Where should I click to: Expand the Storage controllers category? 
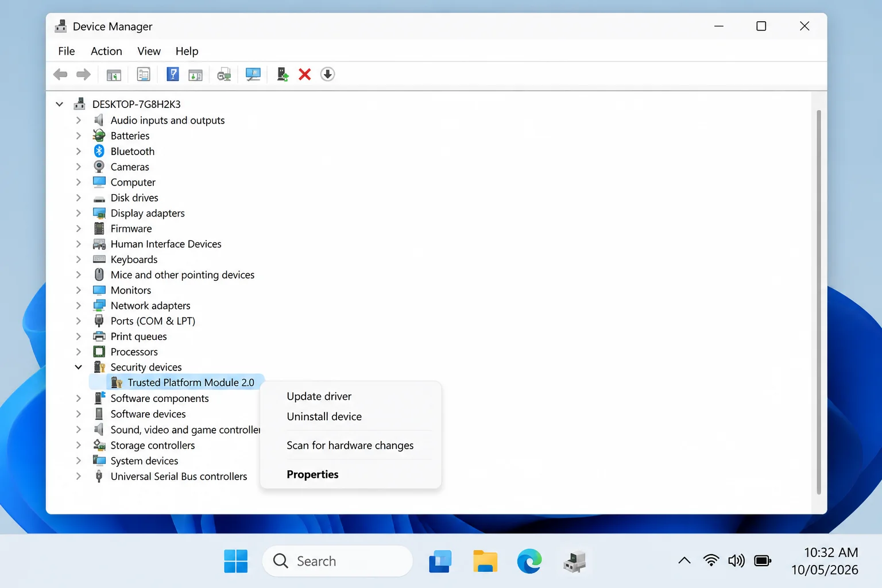[79, 445]
